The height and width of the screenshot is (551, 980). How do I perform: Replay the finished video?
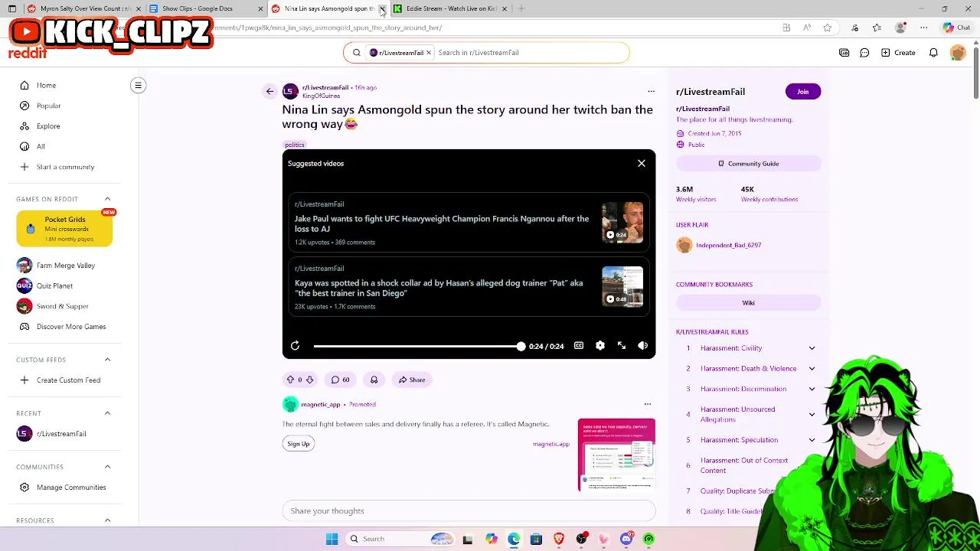295,346
